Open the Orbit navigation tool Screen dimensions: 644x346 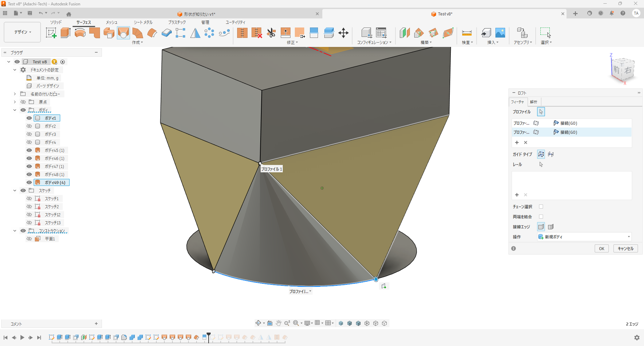click(258, 323)
